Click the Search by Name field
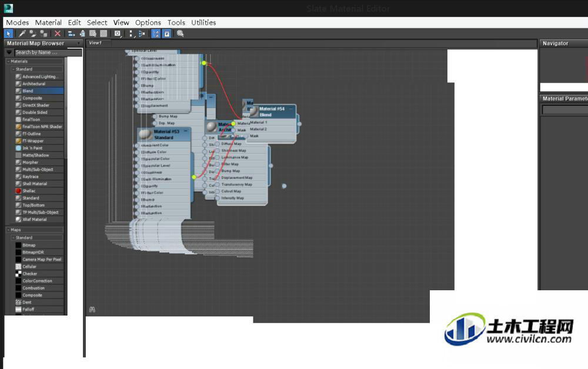The width and height of the screenshot is (588, 369). point(48,52)
